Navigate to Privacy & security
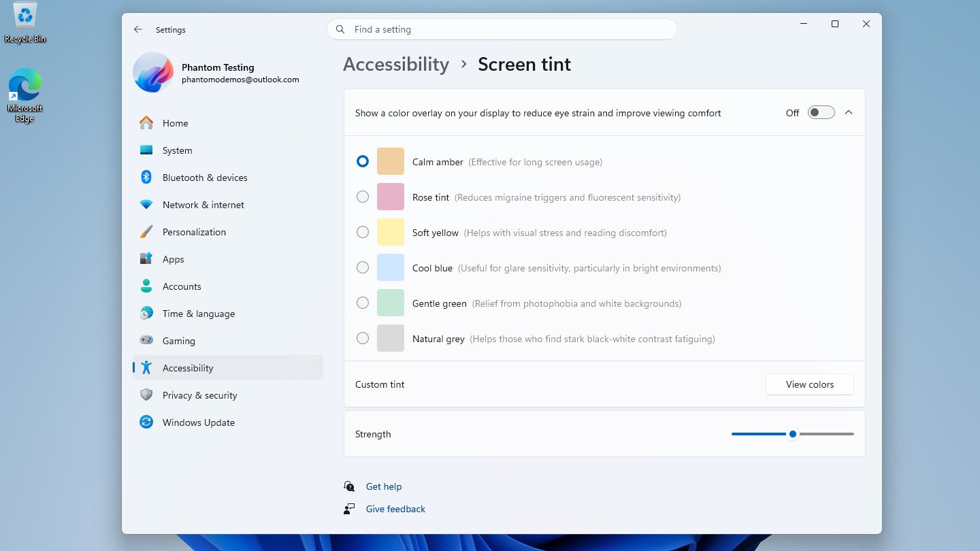The width and height of the screenshot is (980, 551). [199, 395]
